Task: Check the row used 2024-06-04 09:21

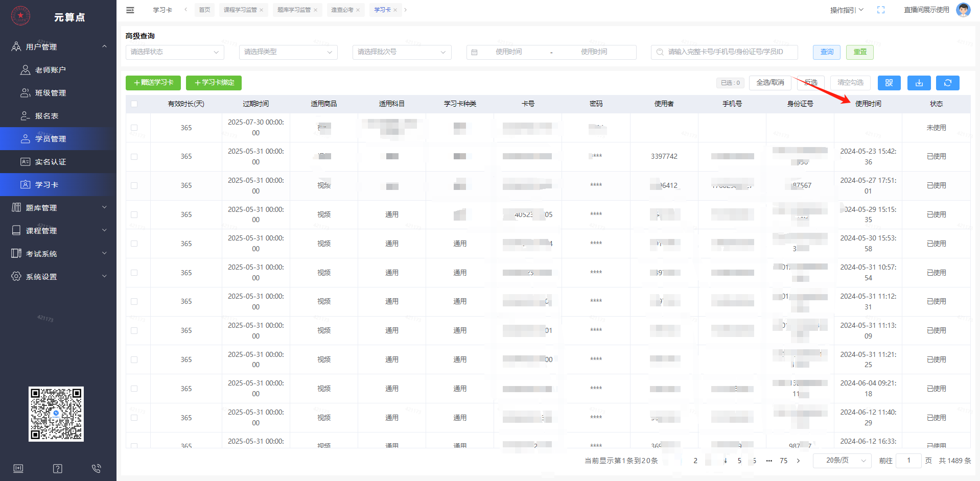Action: tap(134, 389)
